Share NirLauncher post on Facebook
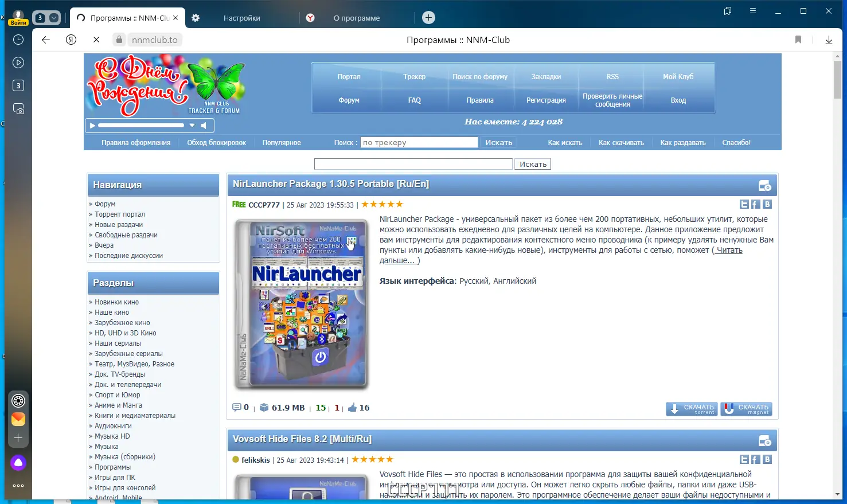 tap(755, 205)
